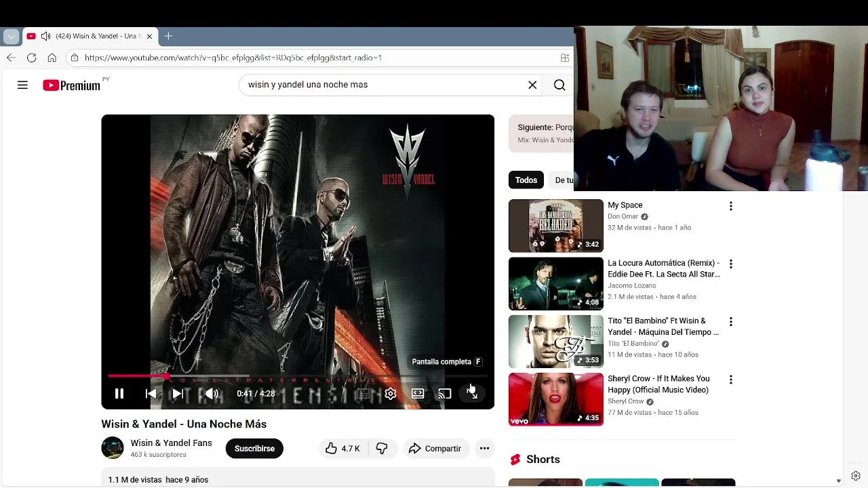This screenshot has width=868, height=488.
Task: Open options for 'Máquina Del Tiempo'
Action: (730, 322)
